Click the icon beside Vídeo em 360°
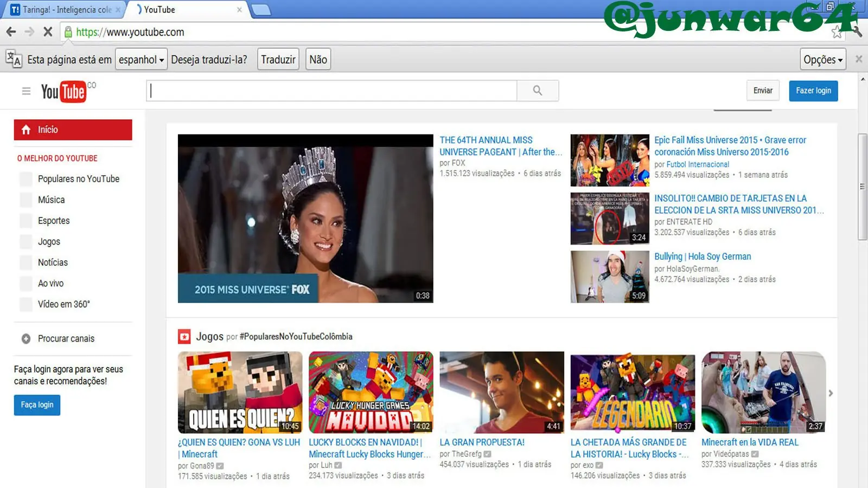The image size is (868, 488). (x=25, y=304)
